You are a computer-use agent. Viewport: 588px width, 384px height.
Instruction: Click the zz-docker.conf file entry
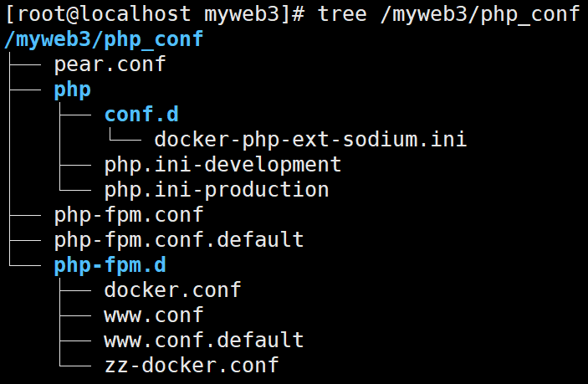pos(191,366)
